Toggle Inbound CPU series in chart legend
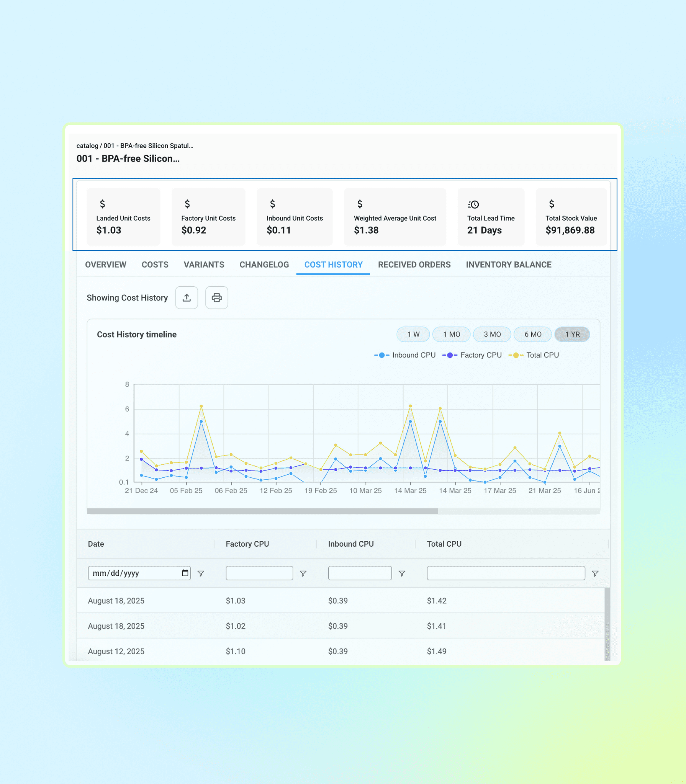The image size is (686, 784). point(405,355)
